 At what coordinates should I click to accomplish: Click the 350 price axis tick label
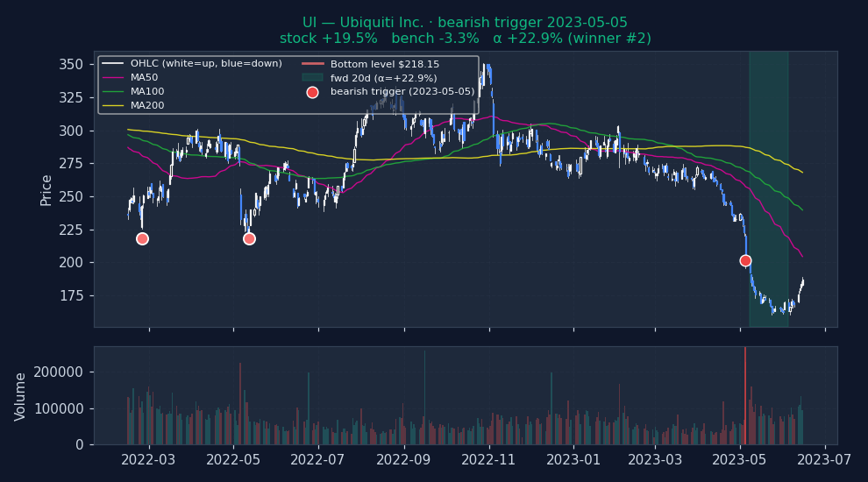pyautogui.click(x=72, y=65)
